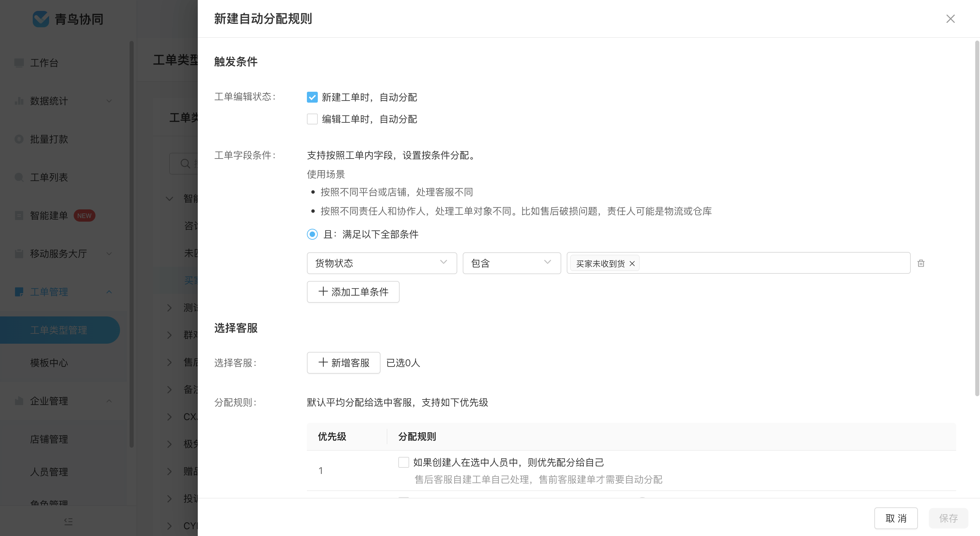Screen dimensions: 980x536
Task: Uncheck 新建工单时，自动分配
Action: 312,98
